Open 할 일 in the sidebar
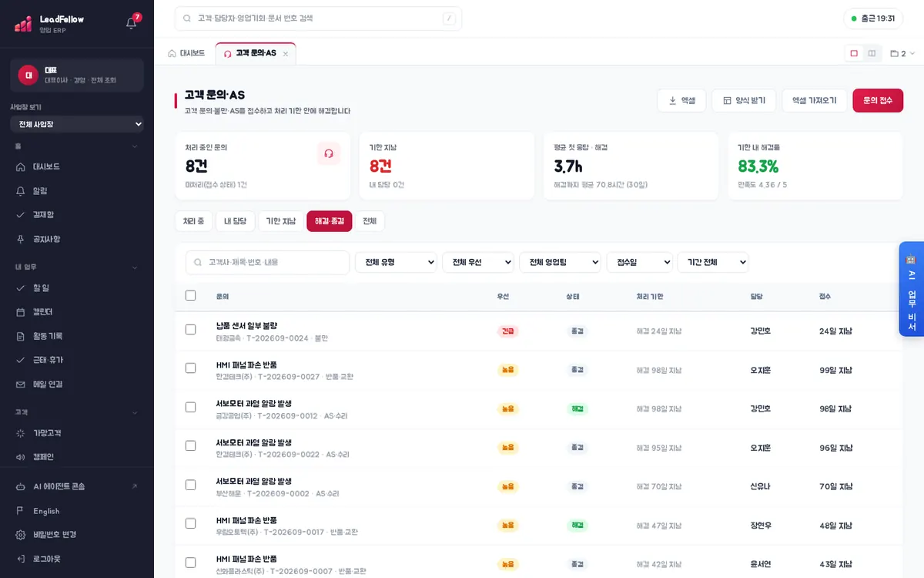This screenshot has width=924, height=578. (x=77, y=287)
